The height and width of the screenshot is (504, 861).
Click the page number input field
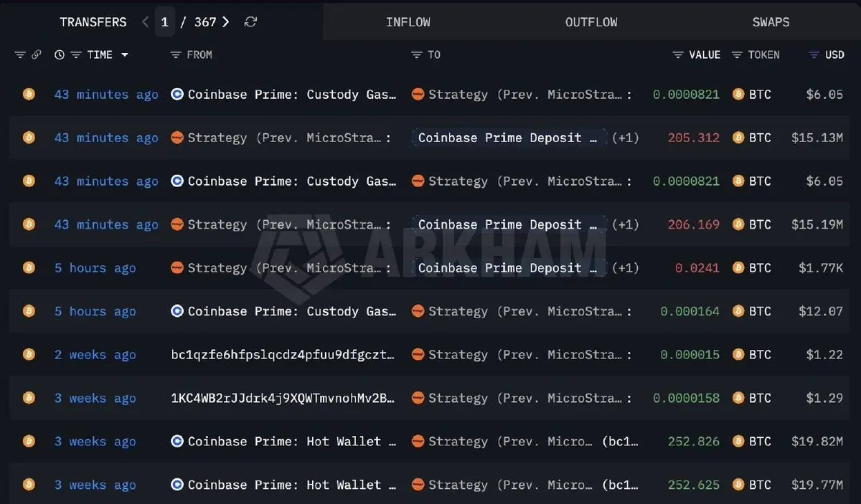[165, 22]
